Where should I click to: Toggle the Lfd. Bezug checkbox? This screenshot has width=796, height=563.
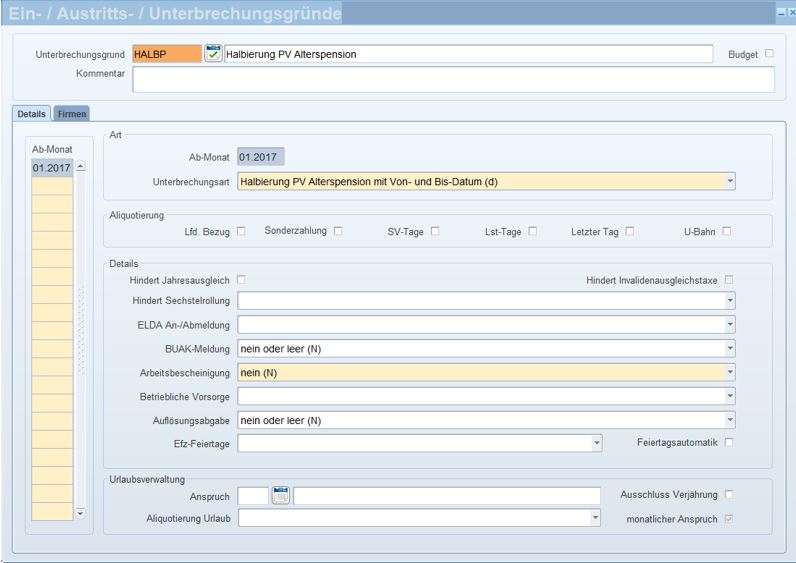241,232
